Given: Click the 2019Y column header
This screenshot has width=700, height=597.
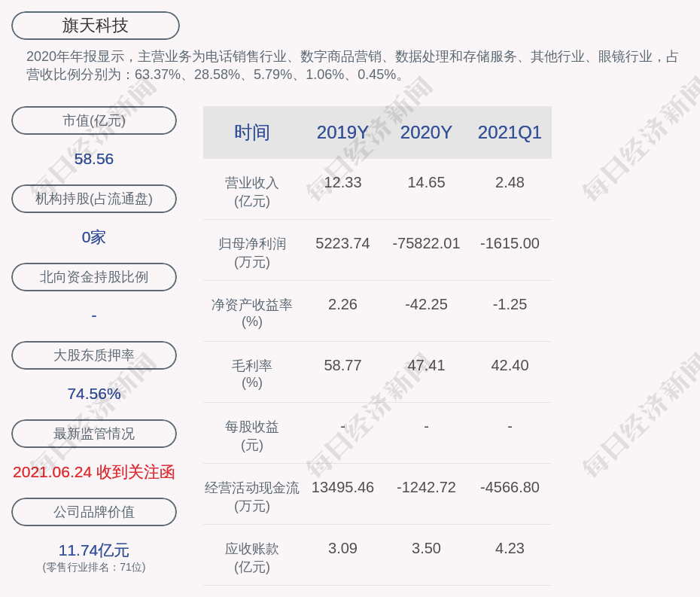Looking at the screenshot, I should tap(342, 132).
